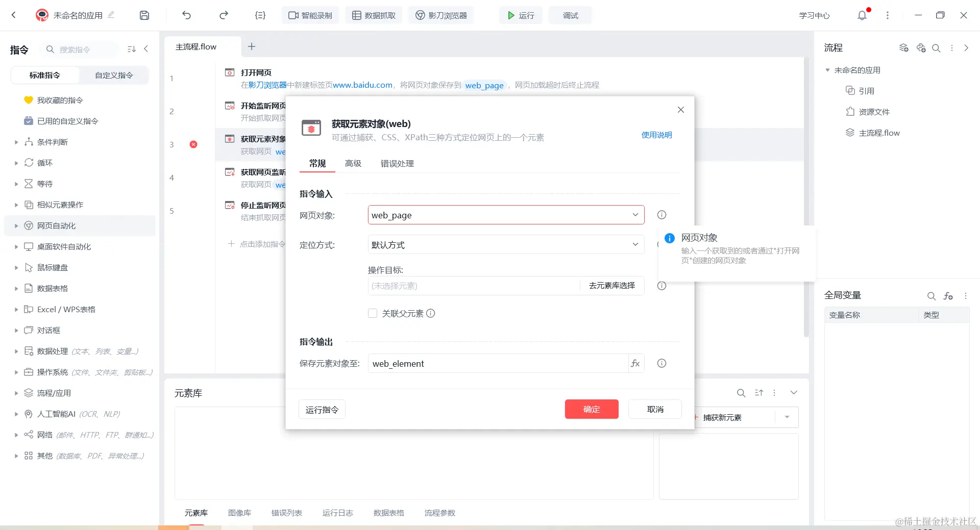Viewport: 980px width, 530px height.
Task: Open the 运行日志 bottom tab
Action: [337, 513]
